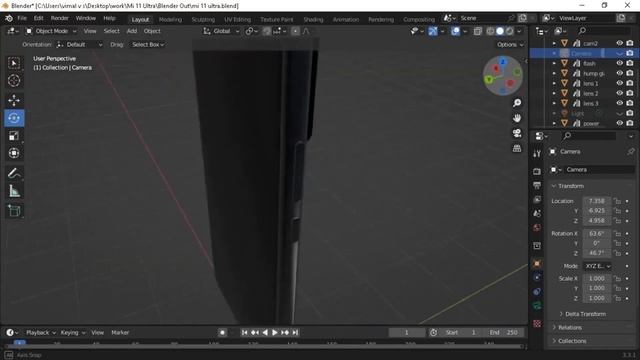Click the pan view hand icon
Screen dimensions: 640x360
(x=517, y=118)
